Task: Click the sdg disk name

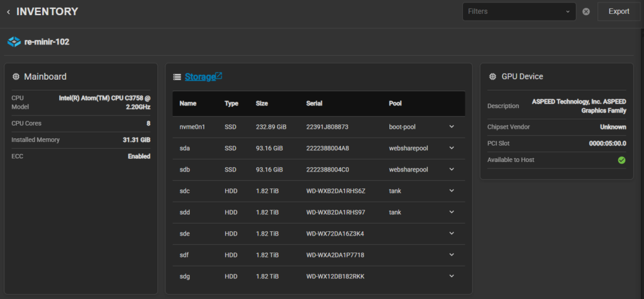Action: coord(185,276)
